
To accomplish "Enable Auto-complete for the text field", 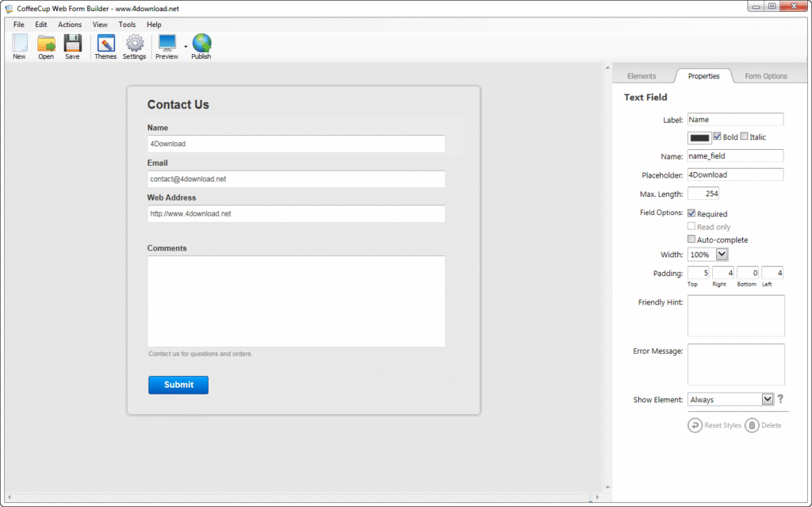I will click(691, 239).
